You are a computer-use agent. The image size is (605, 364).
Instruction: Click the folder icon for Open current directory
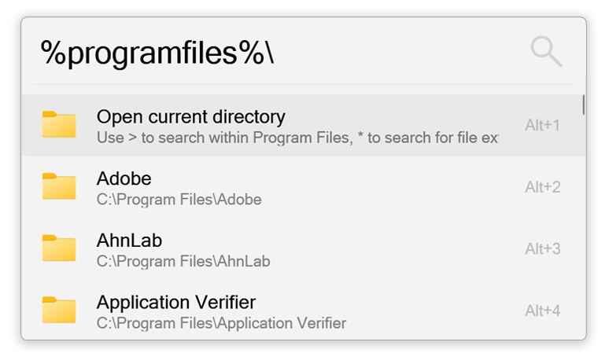point(59,125)
